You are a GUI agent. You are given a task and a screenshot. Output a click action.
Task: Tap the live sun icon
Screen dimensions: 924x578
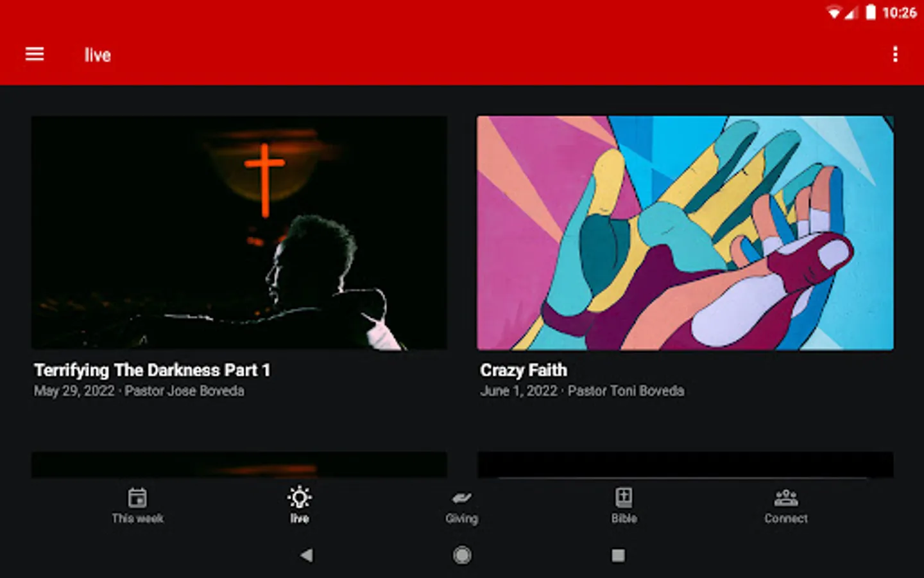[300, 498]
